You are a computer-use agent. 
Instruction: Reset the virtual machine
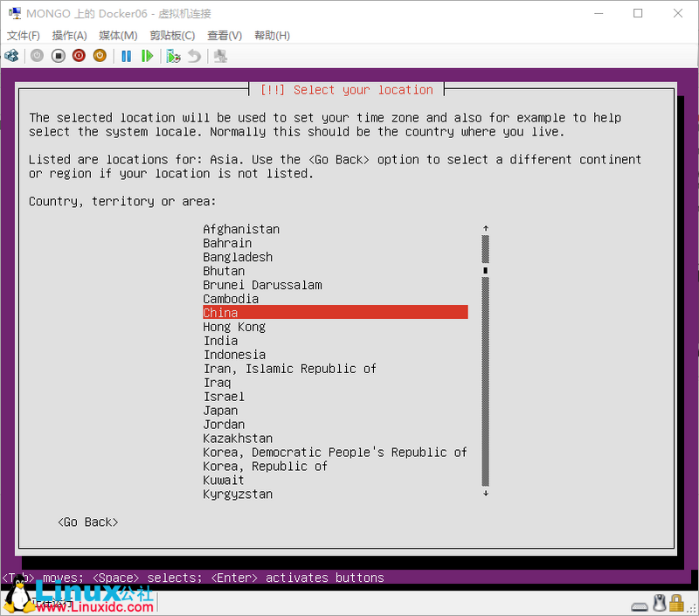coord(146,56)
